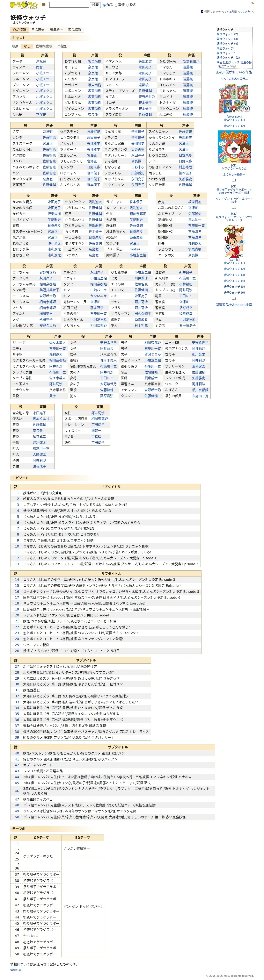Click the 主な声優が似ている作品 link

pos(234,72)
